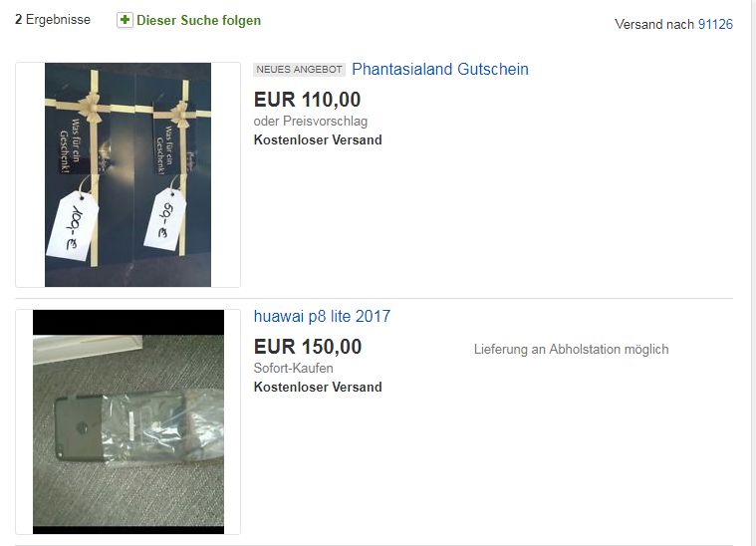The width and height of the screenshot is (756, 546).
Task: Click Kostenloser Versand under huawai listing
Action: pos(318,387)
